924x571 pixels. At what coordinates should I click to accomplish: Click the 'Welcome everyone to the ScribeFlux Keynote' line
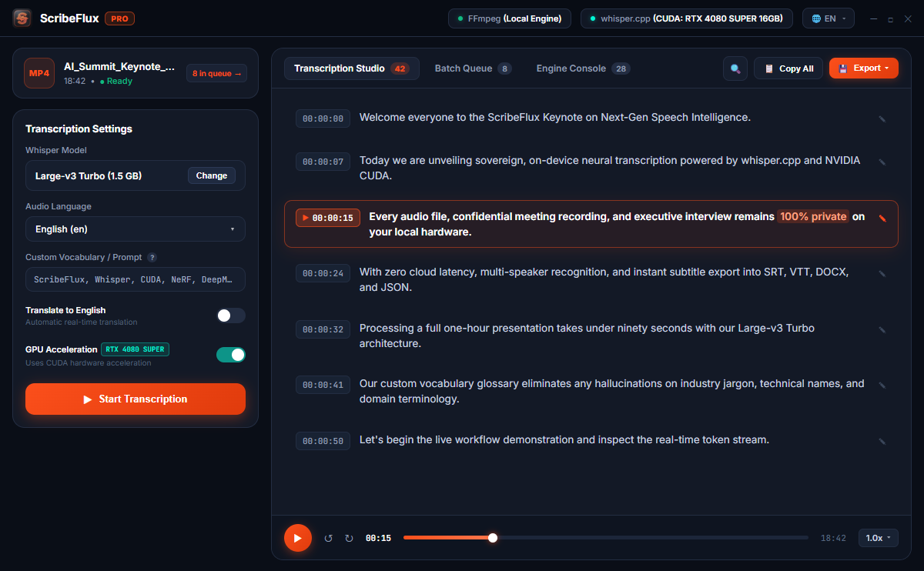pos(554,118)
